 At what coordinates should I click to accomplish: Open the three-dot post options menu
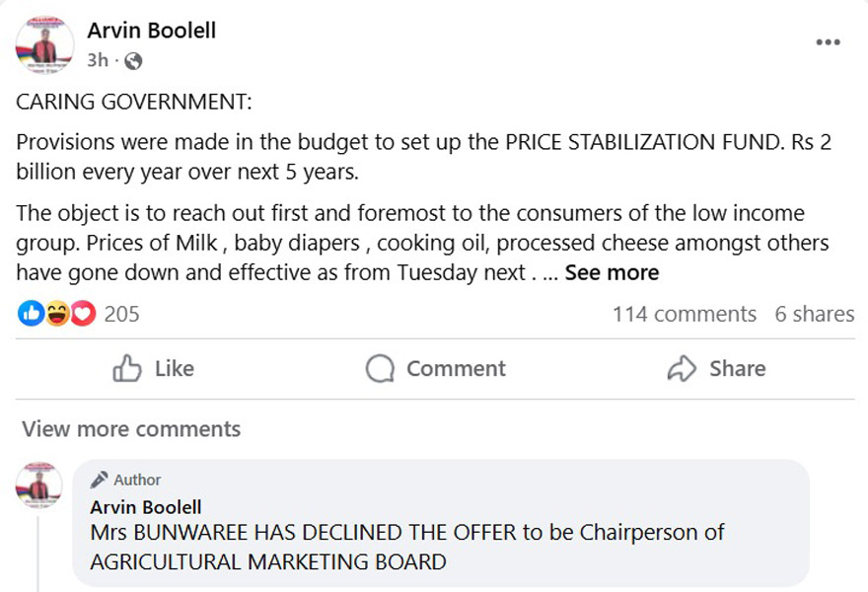828,42
